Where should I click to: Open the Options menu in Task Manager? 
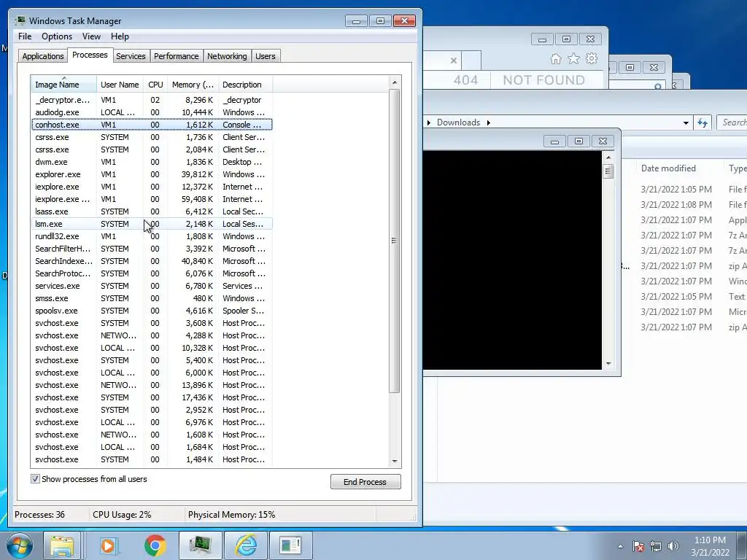[57, 36]
